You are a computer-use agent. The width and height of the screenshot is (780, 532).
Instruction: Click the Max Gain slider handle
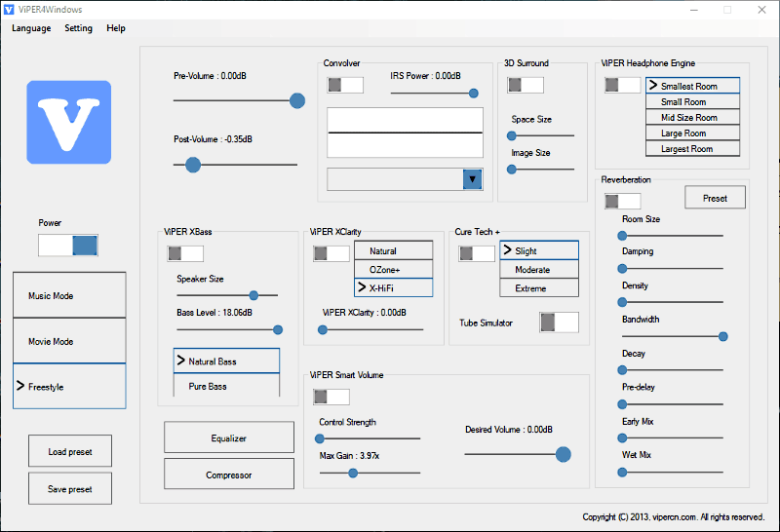click(x=353, y=473)
